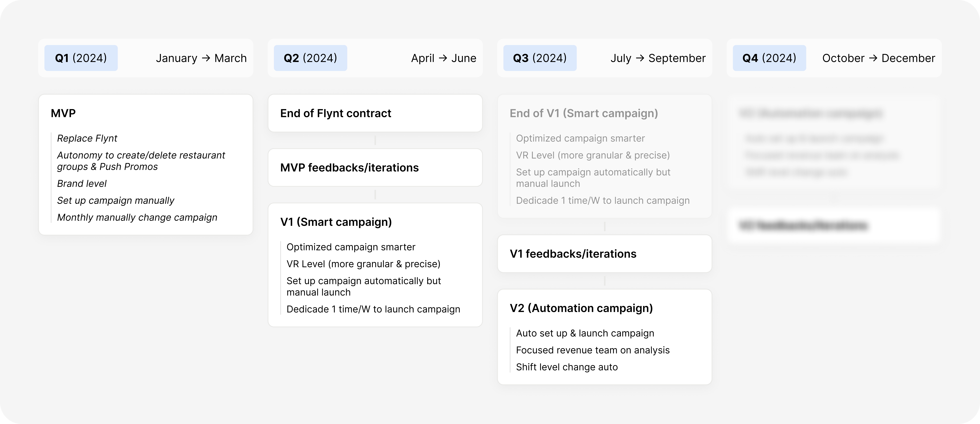Select the Shift level change auto item
The height and width of the screenshot is (424, 980).
567,367
